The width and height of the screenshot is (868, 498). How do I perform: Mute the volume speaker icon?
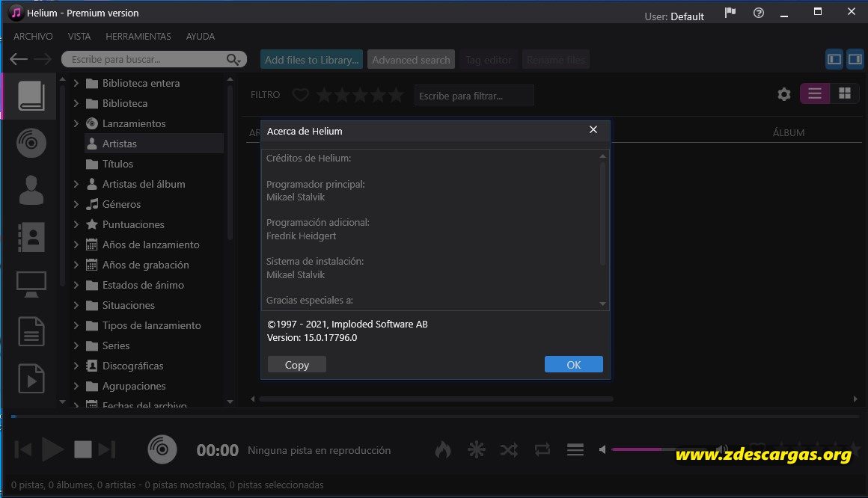tap(602, 449)
